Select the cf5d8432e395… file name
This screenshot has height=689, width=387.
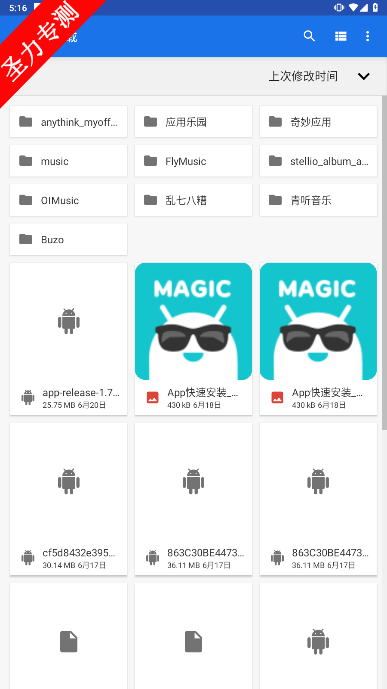point(79,553)
